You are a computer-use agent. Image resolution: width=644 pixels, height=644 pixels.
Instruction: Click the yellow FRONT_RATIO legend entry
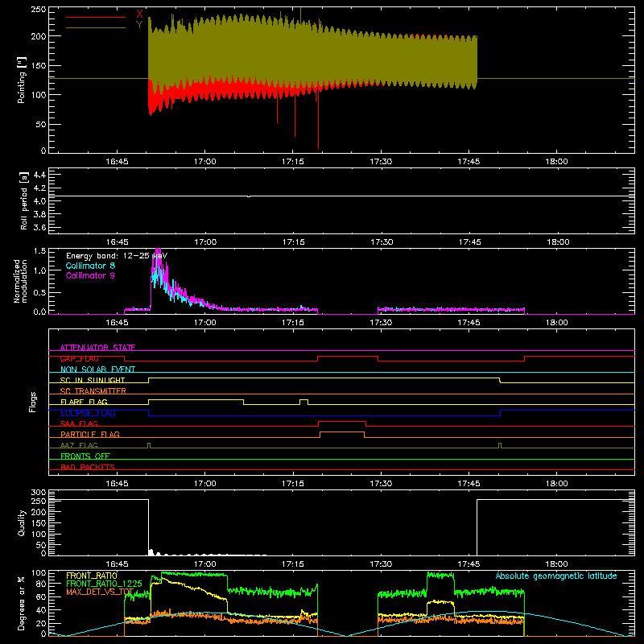point(92,576)
